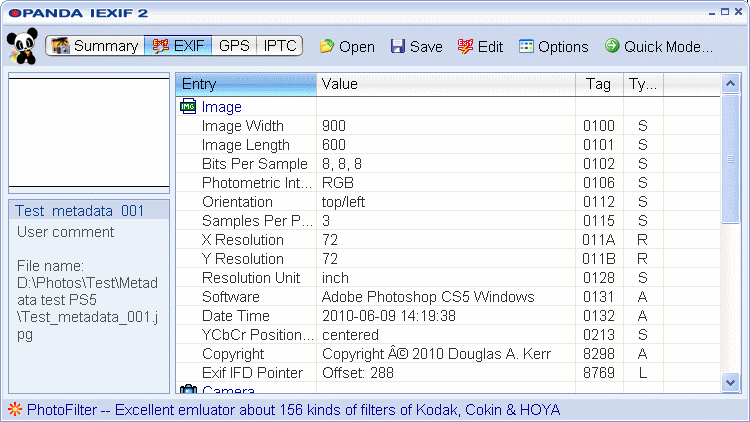Click the PhotoFilter ad sun icon
750x422 pixels.
coord(15,410)
